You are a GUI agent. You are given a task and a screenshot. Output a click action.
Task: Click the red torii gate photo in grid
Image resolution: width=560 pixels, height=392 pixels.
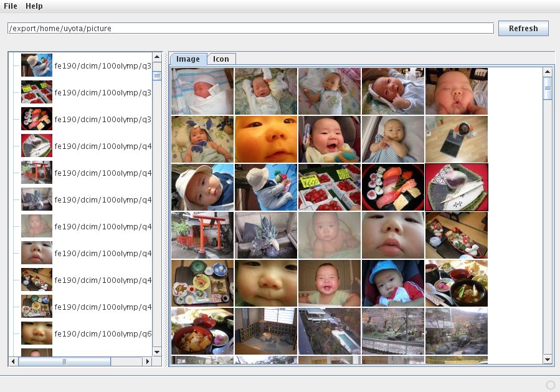[202, 235]
